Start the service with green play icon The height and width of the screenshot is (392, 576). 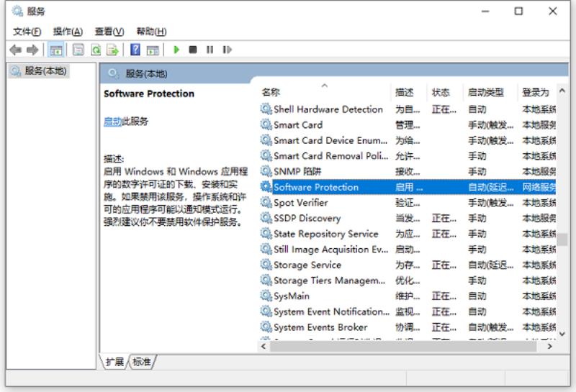[x=176, y=50]
